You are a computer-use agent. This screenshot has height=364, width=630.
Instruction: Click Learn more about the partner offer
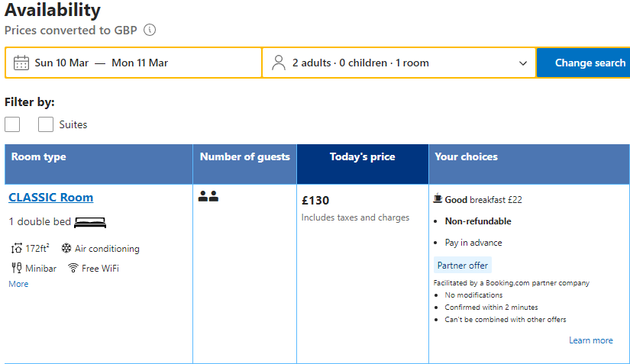pos(590,340)
